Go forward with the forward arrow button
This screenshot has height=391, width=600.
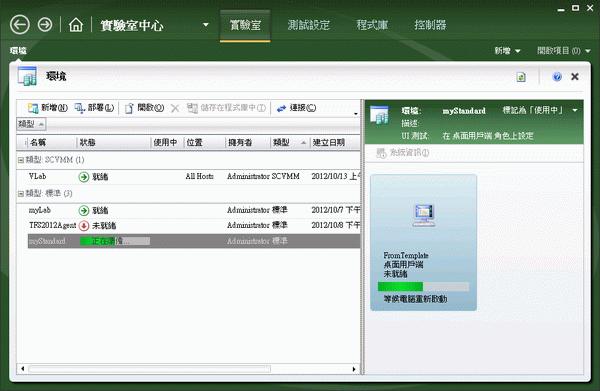45,25
